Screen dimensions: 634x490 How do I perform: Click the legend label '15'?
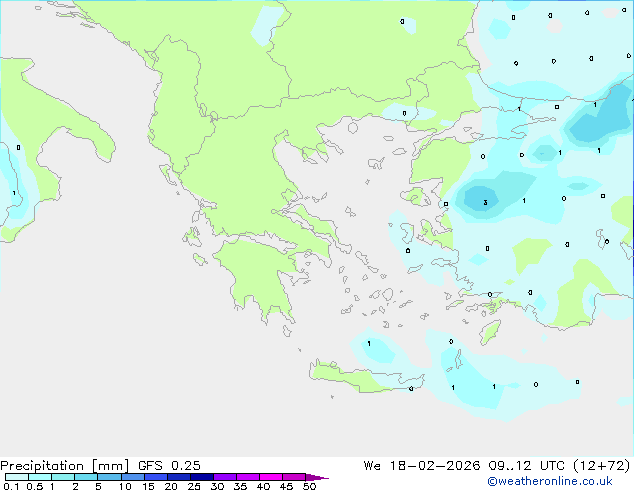coord(148,486)
